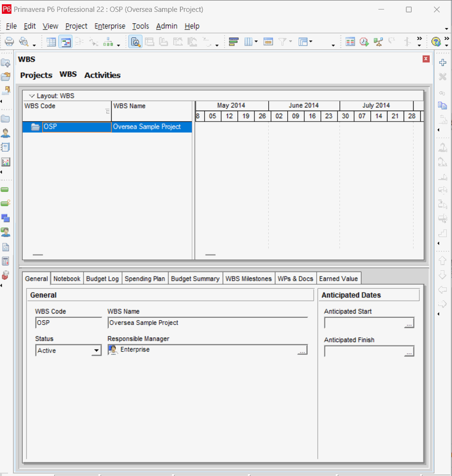Click the green Activities bar icon
452x476 pixels.
[5, 190]
